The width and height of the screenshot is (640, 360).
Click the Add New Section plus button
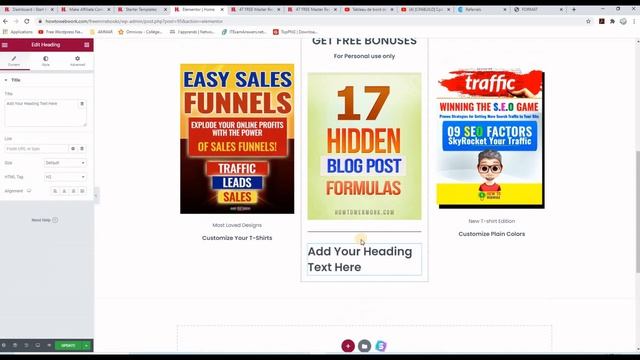coord(348,346)
